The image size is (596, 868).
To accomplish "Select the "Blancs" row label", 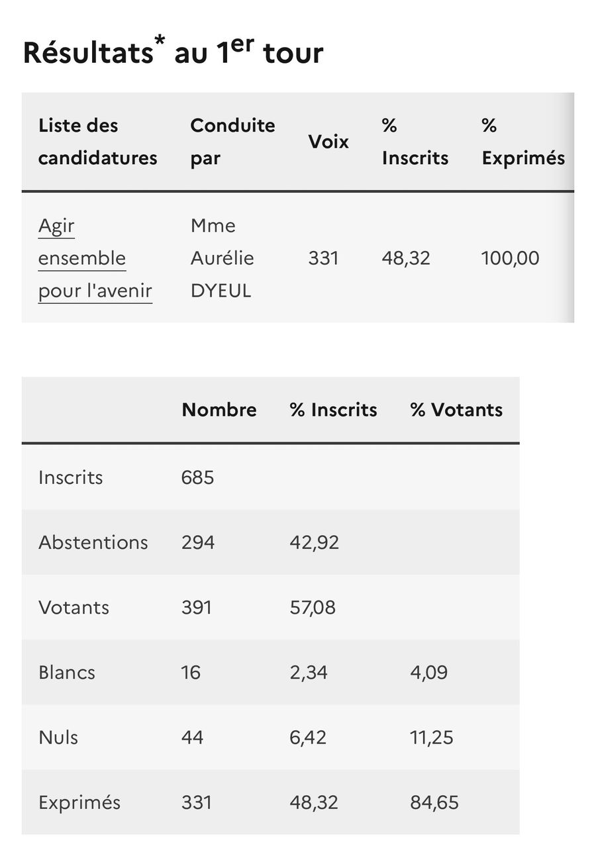I will (67, 672).
